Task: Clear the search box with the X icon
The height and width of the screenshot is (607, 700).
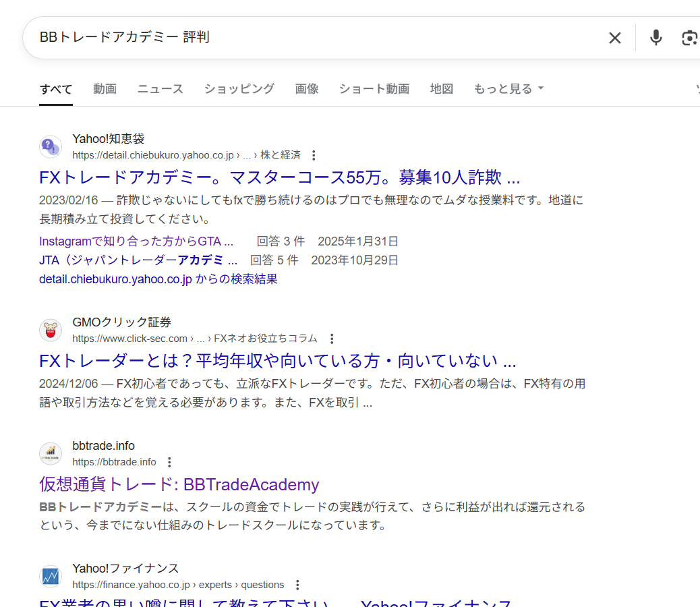Action: click(x=615, y=38)
